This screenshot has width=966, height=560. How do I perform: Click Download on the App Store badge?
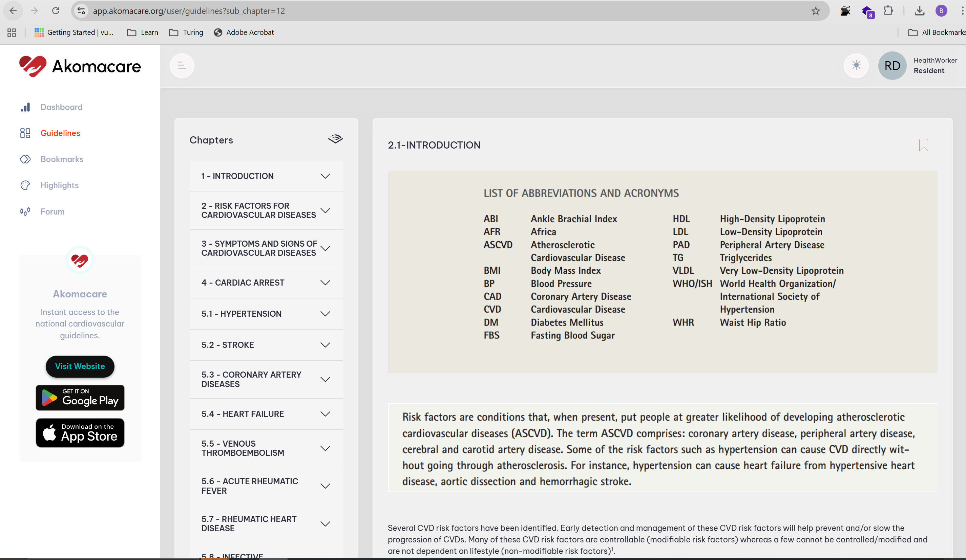(80, 433)
